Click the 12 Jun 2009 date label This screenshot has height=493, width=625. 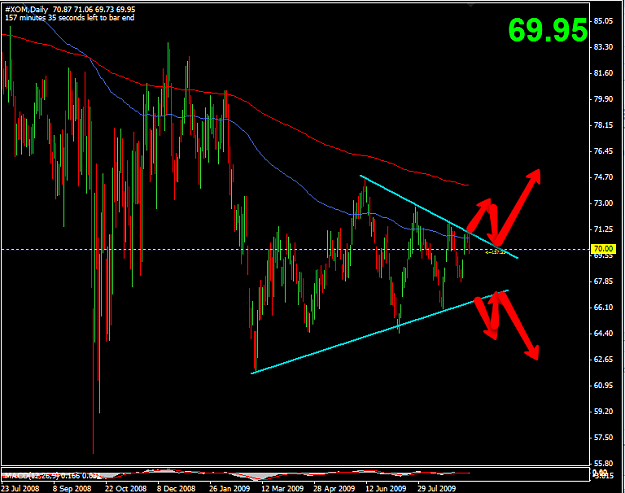click(x=386, y=488)
